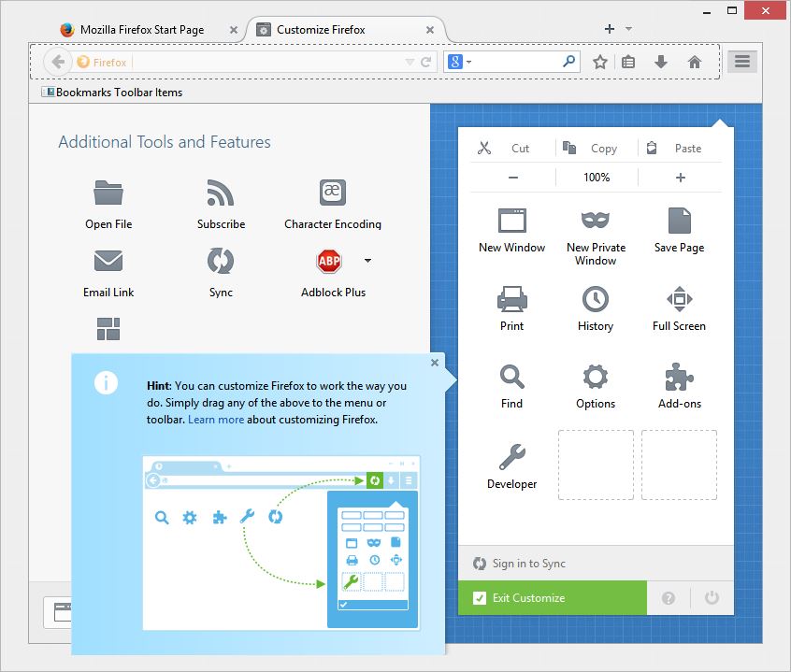Viewport: 791px width, 672px height.
Task: Click the Cut scissors item
Action: point(512,149)
